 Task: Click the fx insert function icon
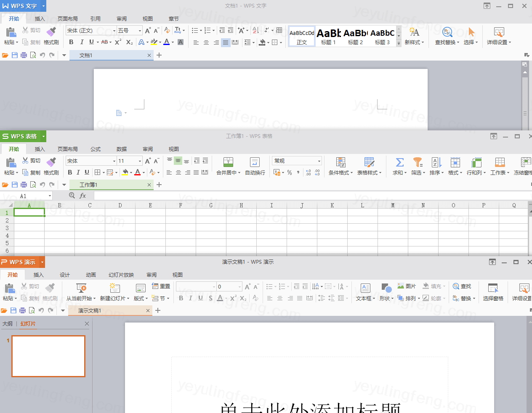tap(83, 196)
